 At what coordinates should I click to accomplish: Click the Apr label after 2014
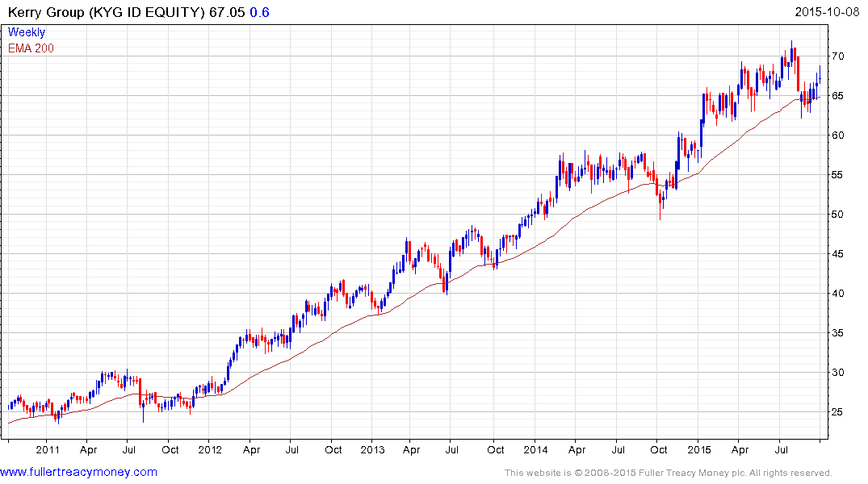[577, 450]
